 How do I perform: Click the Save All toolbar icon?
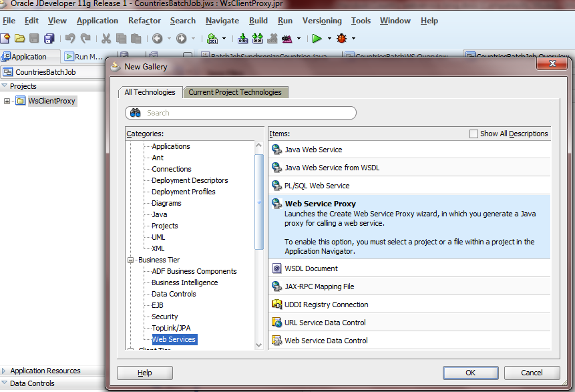(x=50, y=39)
